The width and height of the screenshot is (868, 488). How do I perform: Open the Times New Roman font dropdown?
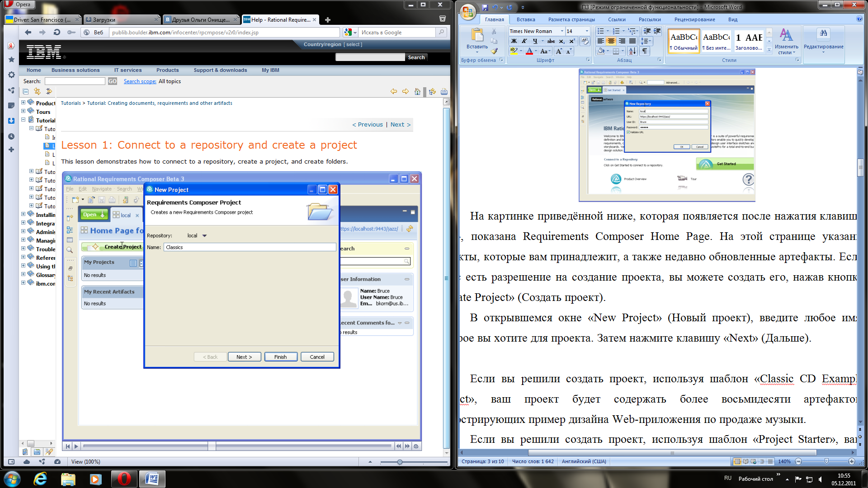pyautogui.click(x=562, y=31)
